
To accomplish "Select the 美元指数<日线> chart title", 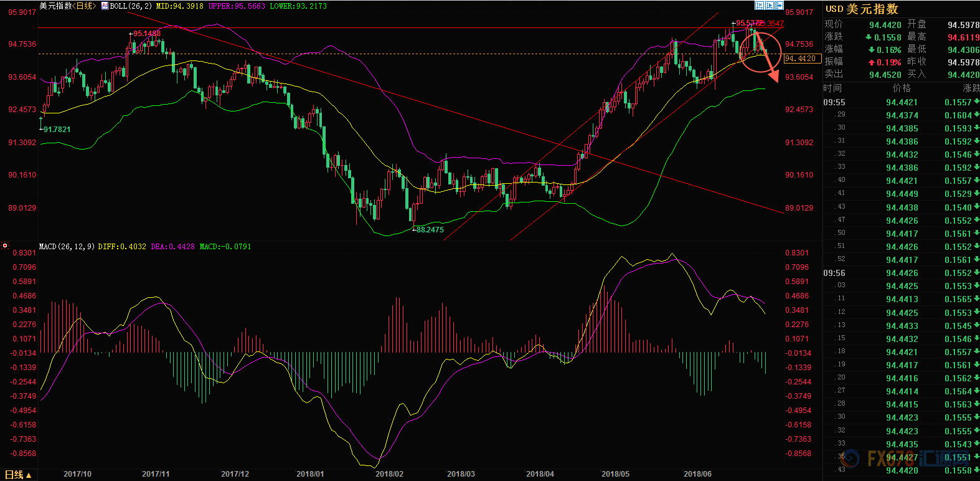I will 68,6.
